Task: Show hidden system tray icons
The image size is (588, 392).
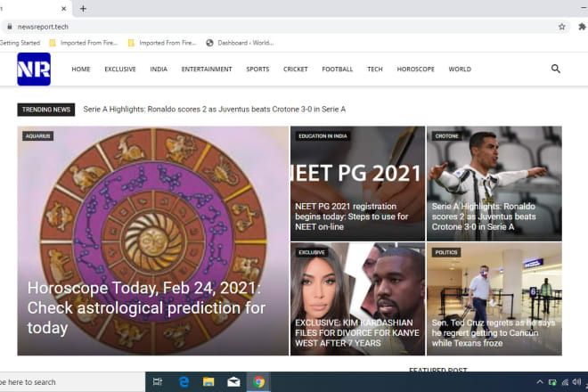Action: (540, 382)
